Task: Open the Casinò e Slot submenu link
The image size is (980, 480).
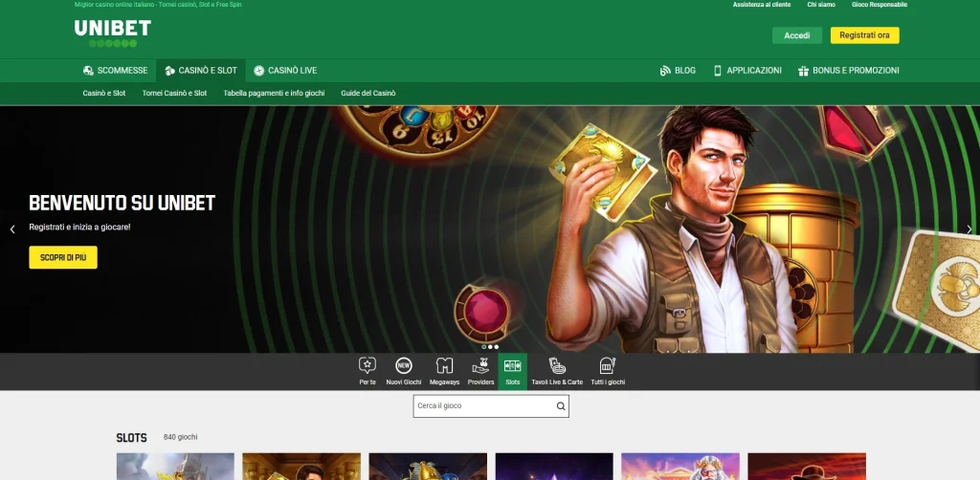Action: [103, 93]
